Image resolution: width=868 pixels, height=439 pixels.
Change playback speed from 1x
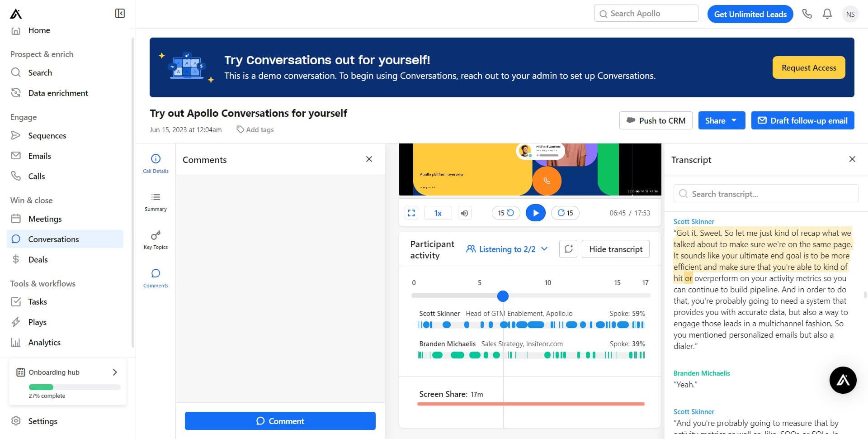click(438, 213)
